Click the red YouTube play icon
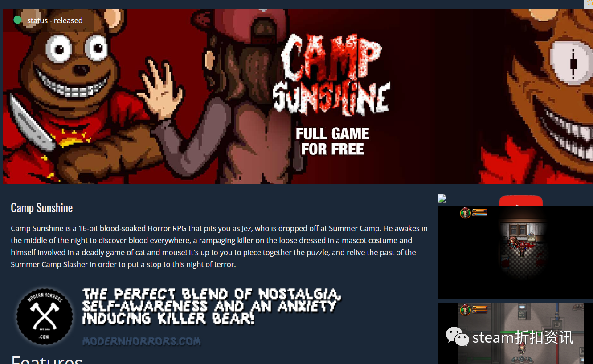The image size is (593, 364). pos(521,200)
